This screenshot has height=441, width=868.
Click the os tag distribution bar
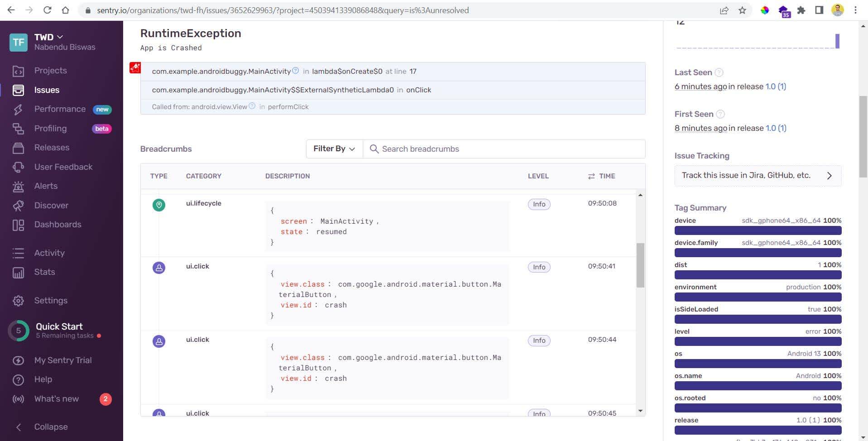point(758,364)
